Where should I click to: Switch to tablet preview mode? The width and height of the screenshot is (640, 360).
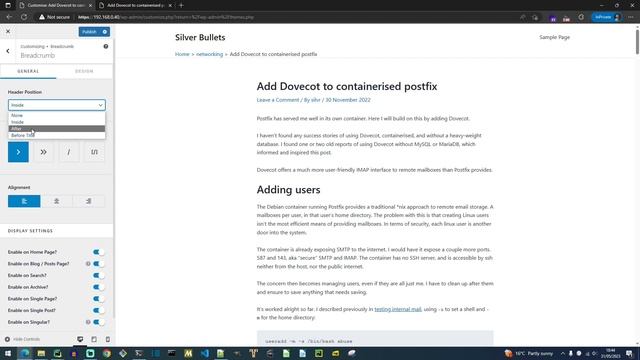(94, 339)
